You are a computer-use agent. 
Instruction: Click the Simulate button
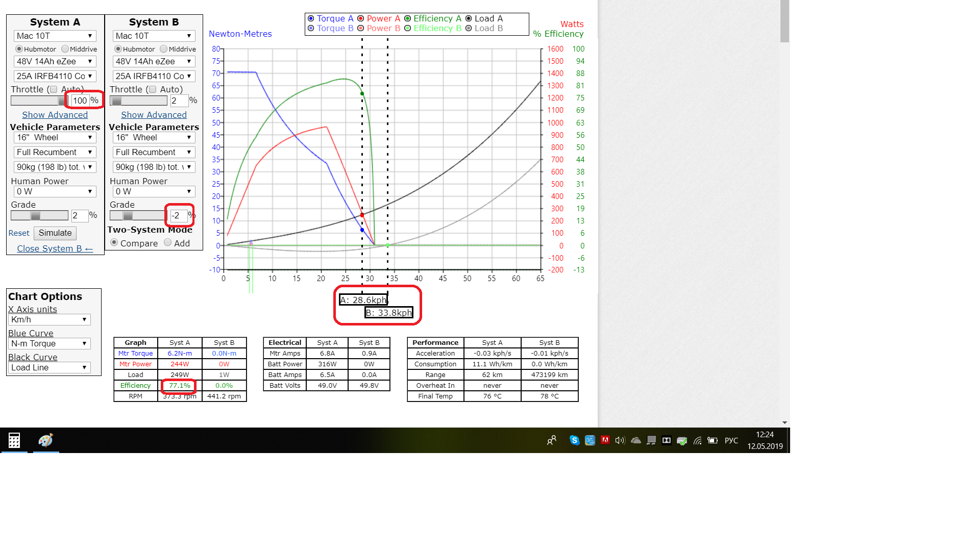click(55, 233)
